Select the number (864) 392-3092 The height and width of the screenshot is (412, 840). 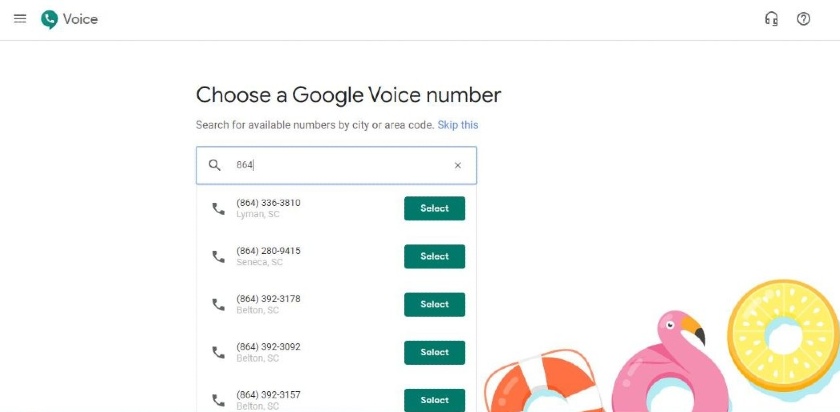click(x=434, y=352)
